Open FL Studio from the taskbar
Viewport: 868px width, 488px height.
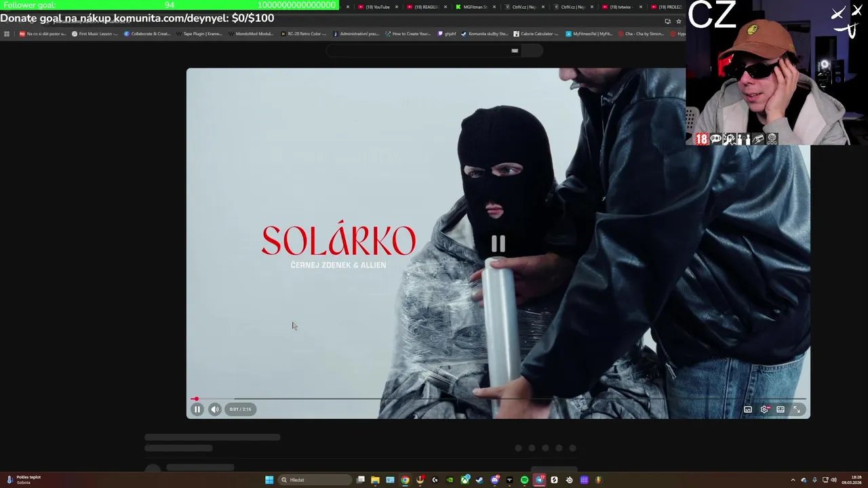pos(598,480)
